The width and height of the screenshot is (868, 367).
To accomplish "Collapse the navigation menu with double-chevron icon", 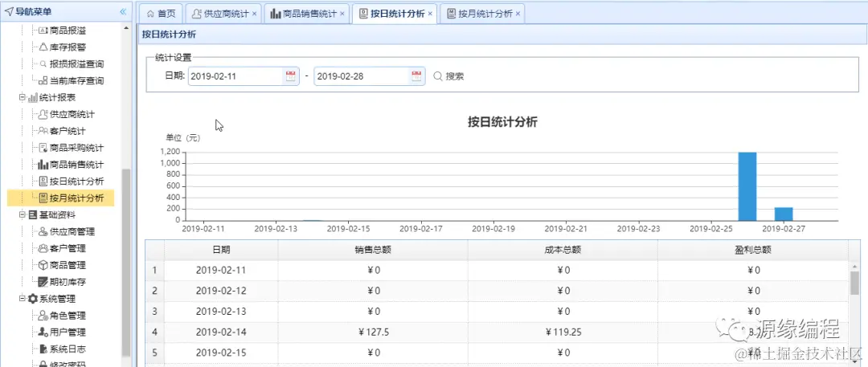I will [x=123, y=11].
